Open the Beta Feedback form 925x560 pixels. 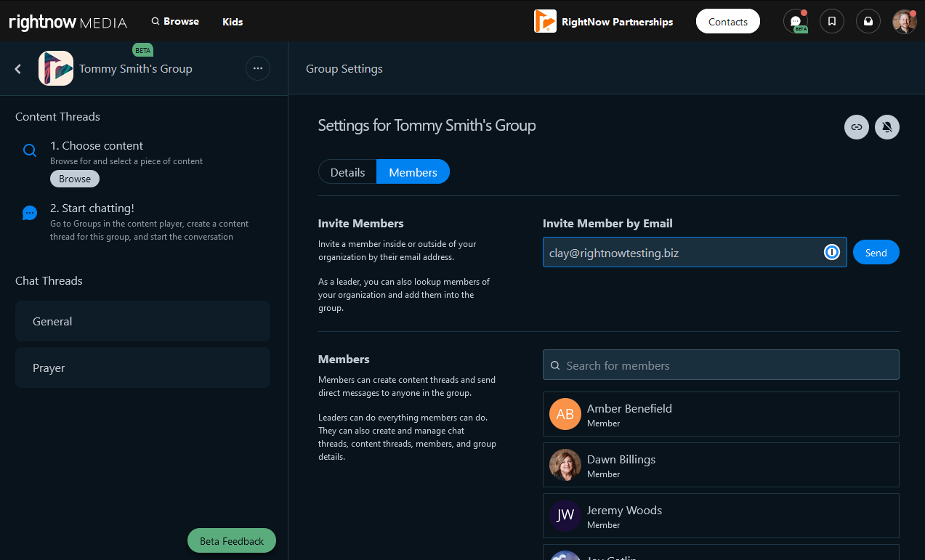(x=231, y=540)
